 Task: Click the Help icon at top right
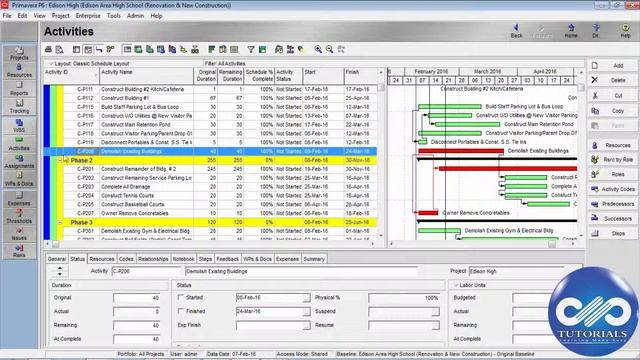pos(625,31)
